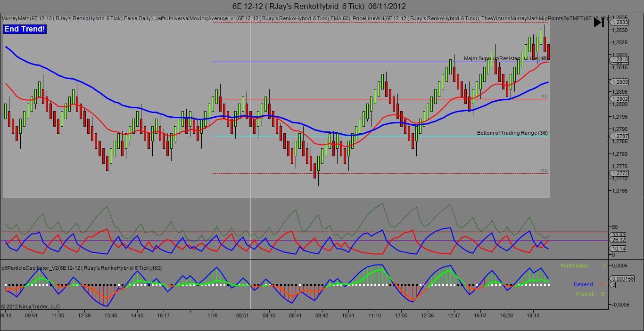Click the 11:30 time axis label
Screen dimensions: 644x331
point(57,316)
